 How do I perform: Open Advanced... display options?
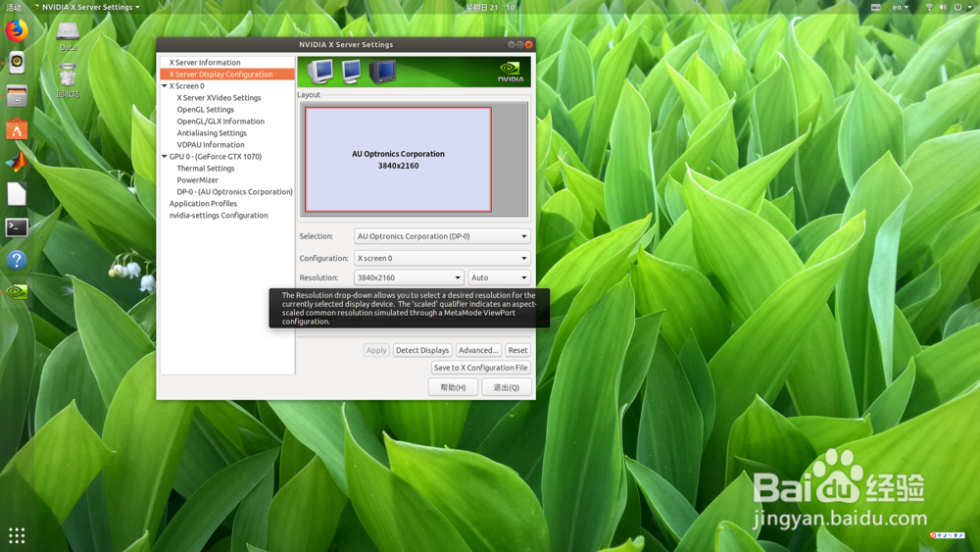pos(478,350)
